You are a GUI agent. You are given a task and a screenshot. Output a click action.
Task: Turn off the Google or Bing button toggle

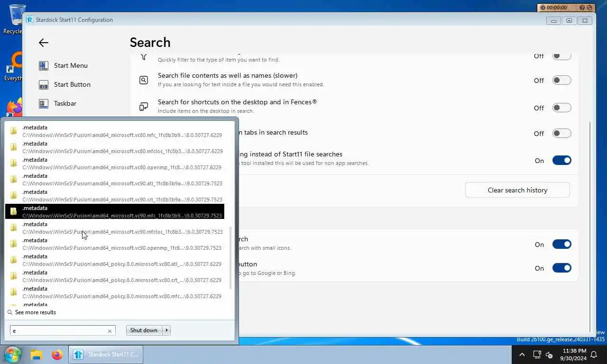[561, 268]
